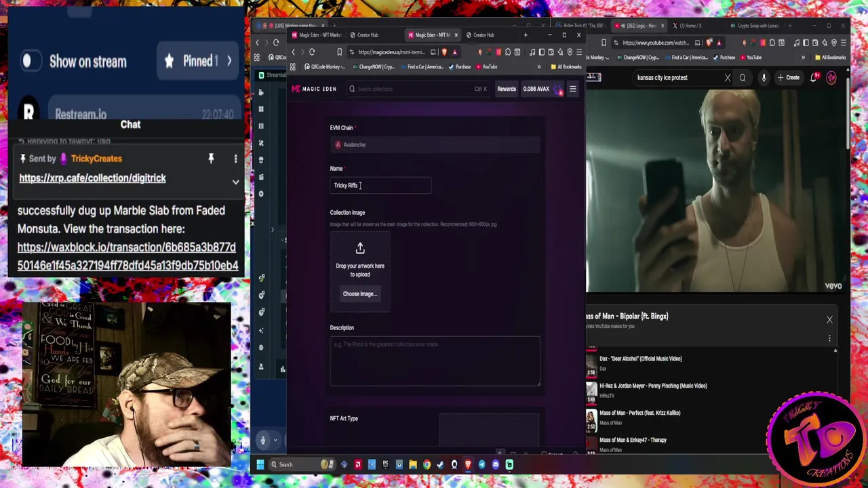Click the YouTube Create button
This screenshot has height=488, width=868.
pos(789,77)
